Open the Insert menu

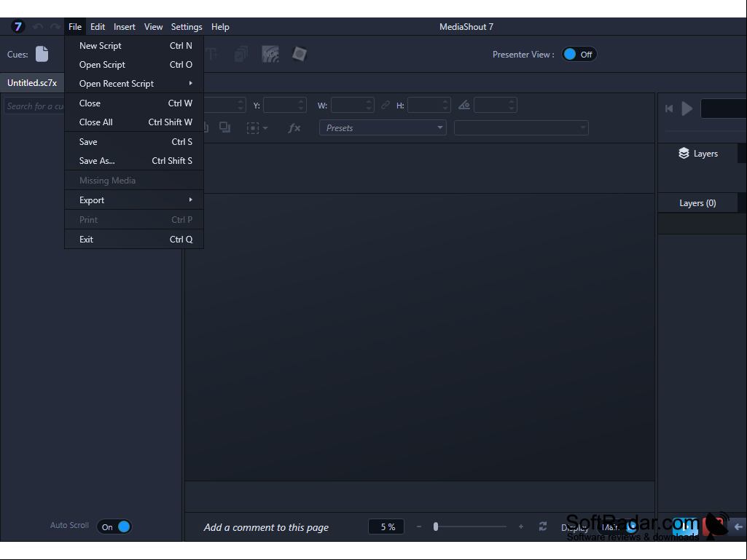pyautogui.click(x=125, y=27)
